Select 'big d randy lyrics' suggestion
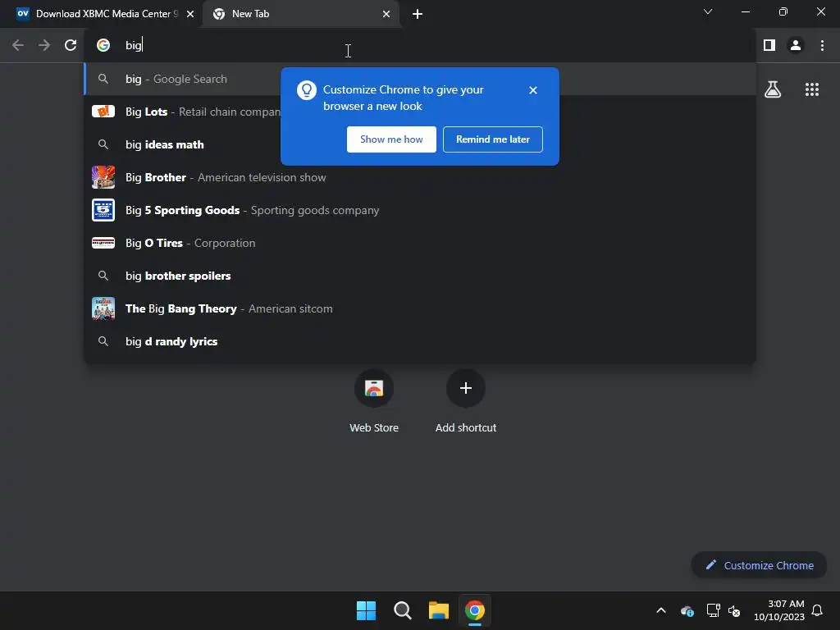Viewport: 840px width, 630px height. (420, 341)
